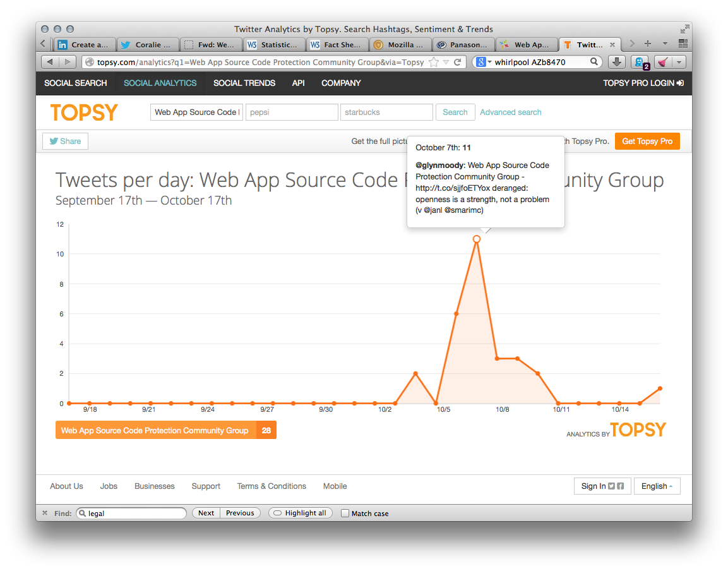The height and width of the screenshot is (571, 728).
Task: Reload the page with the refresh icon
Action: tap(458, 62)
